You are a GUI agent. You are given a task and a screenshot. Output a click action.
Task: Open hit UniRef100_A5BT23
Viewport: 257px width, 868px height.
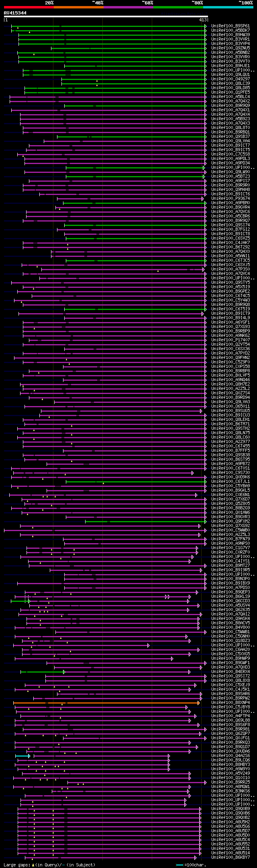[230, 176]
